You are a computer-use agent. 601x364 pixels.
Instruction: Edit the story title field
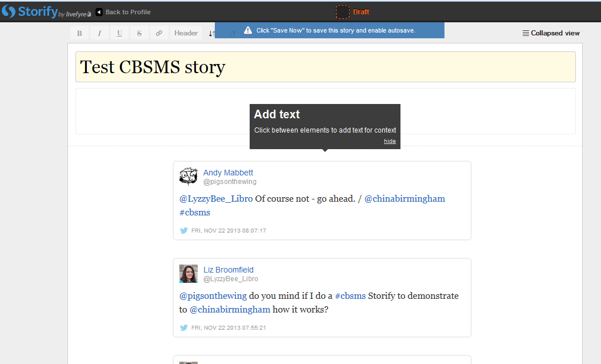[x=325, y=67]
